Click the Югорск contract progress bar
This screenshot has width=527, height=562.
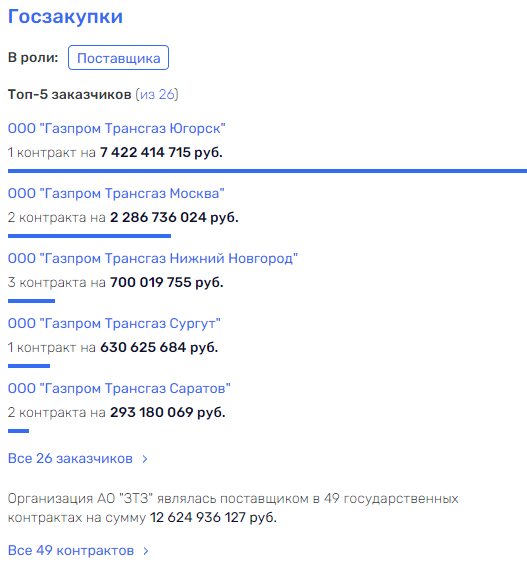point(267,171)
